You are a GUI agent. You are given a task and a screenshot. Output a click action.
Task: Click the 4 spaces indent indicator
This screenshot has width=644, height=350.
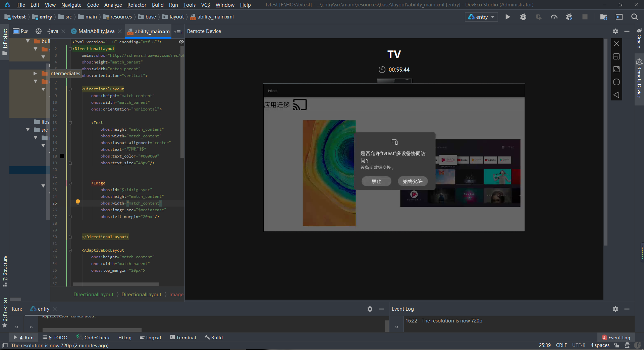coord(600,346)
